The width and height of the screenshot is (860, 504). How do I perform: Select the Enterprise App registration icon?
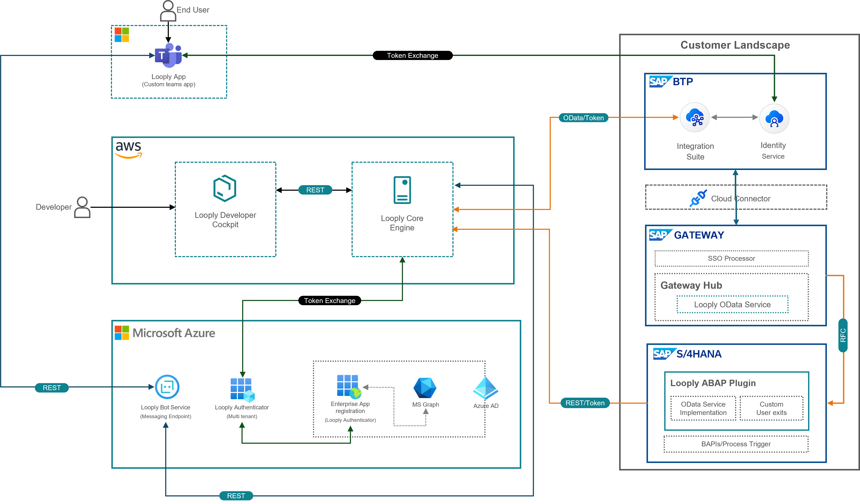(349, 387)
